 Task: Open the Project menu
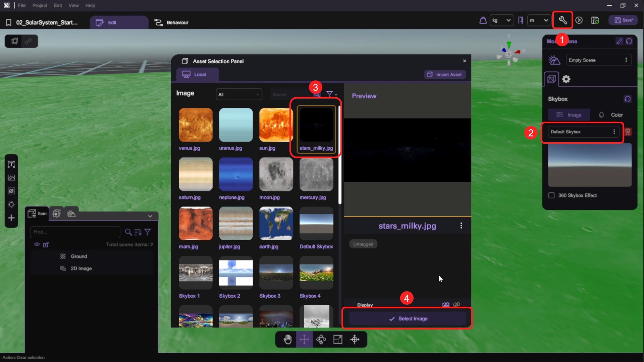pyautogui.click(x=40, y=5)
